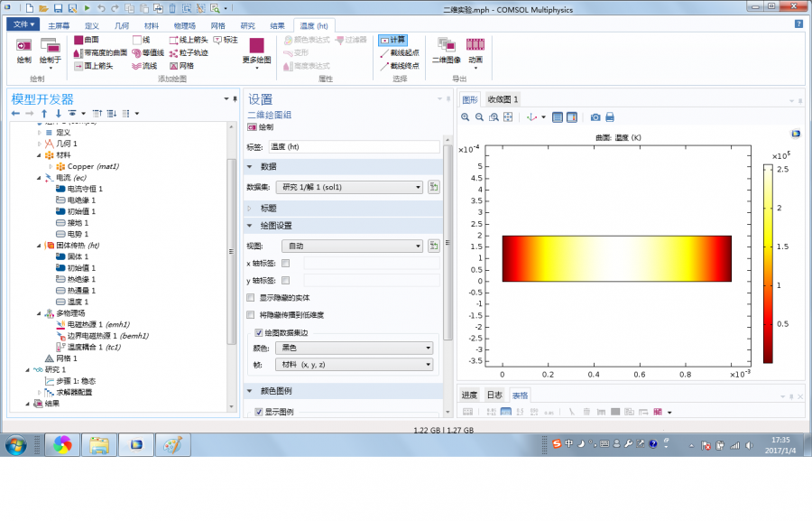812x521 pixels.
Task: Select 截线起点 (first point for cut line)
Action: [400, 53]
